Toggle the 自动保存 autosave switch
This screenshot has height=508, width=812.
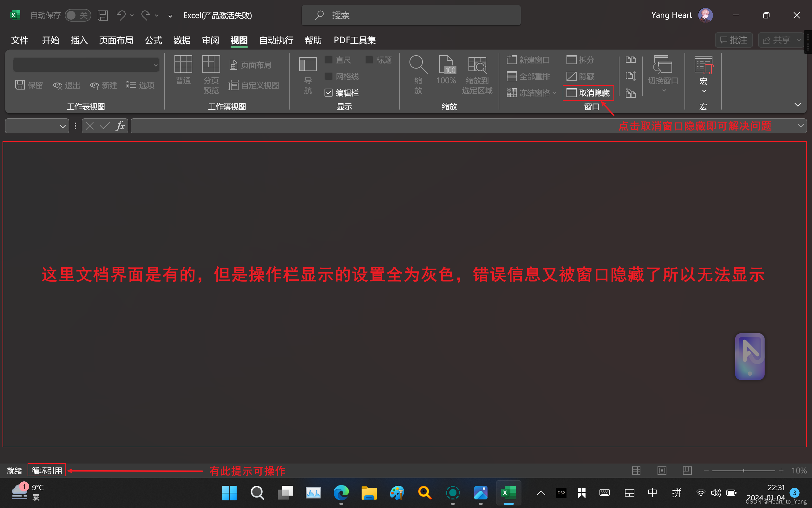78,15
